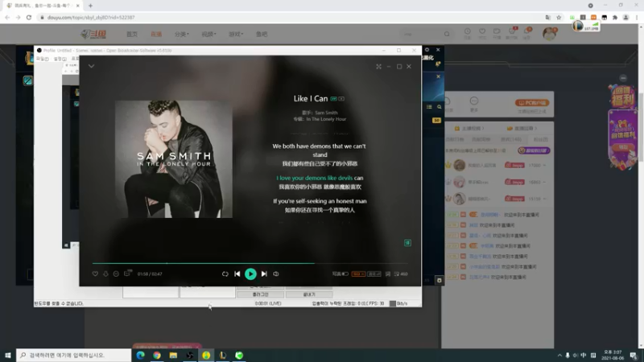Open the gear settings in dark panel
The width and height of the screenshot is (644, 362).
coord(427,50)
